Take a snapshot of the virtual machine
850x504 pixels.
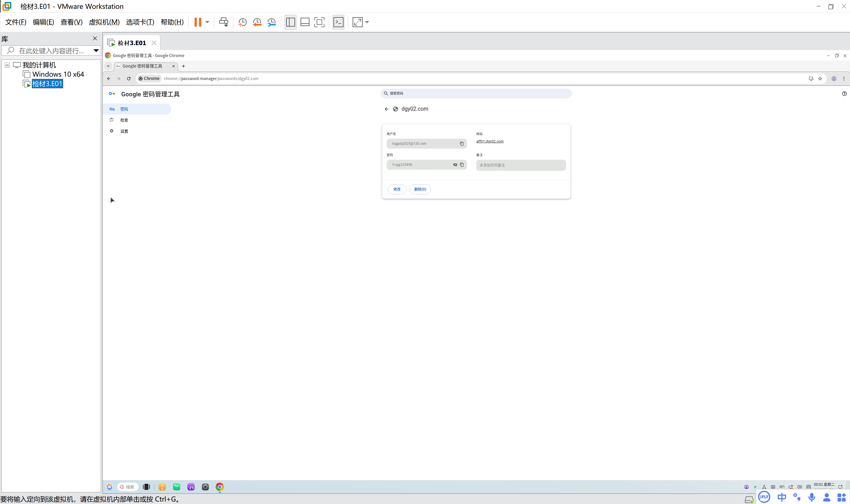pos(242,22)
